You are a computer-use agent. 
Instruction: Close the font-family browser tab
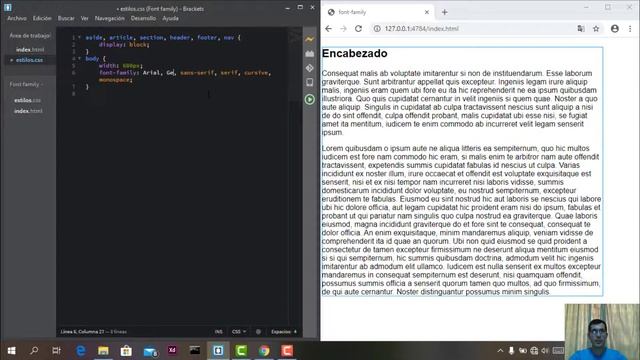coord(427,12)
